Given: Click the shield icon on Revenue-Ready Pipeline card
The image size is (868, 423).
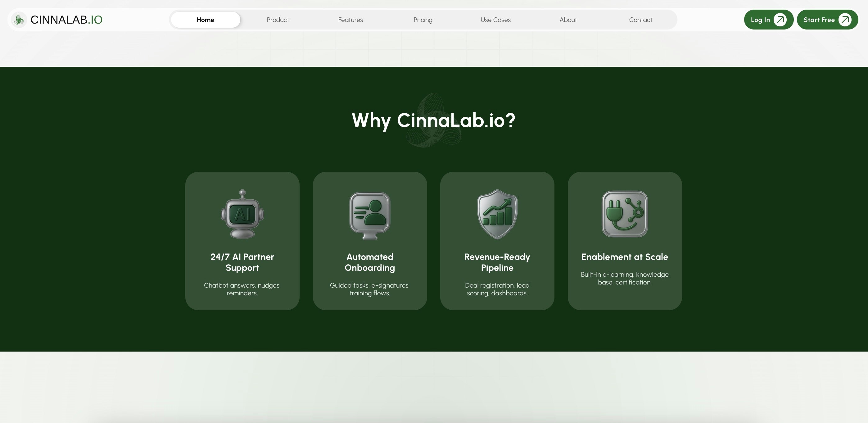Looking at the screenshot, I should [x=497, y=214].
